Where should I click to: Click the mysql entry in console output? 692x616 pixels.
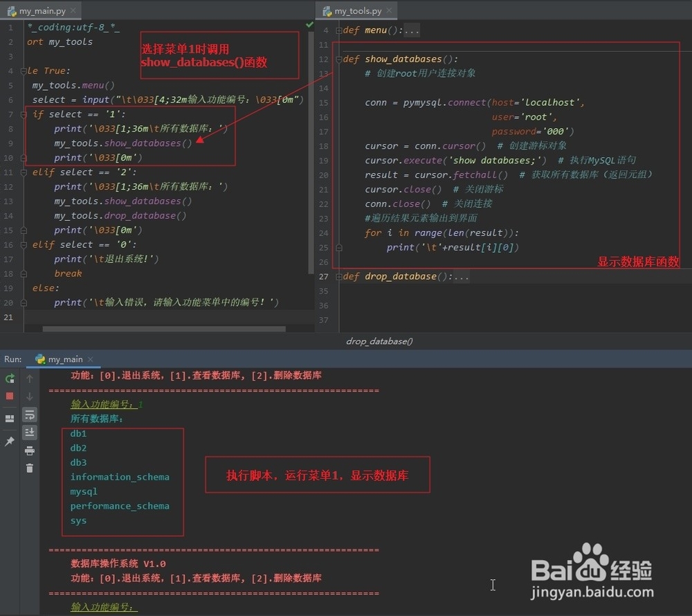pos(84,491)
